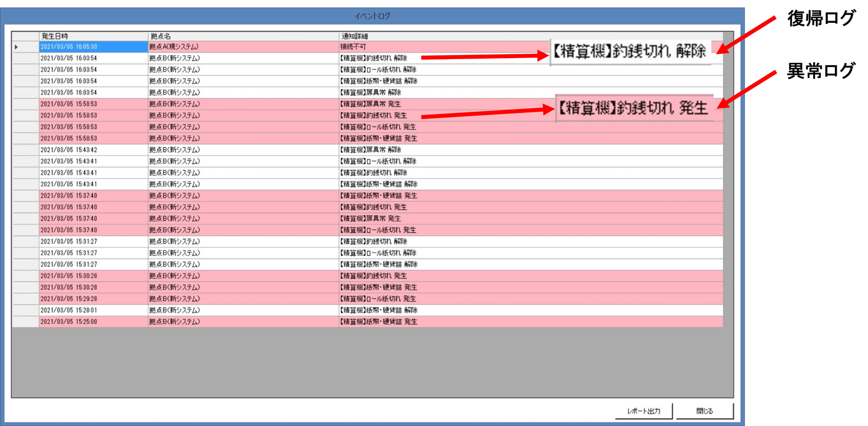The height and width of the screenshot is (426, 868).
Task: Click the 通知詳細 column header
Action: tap(531, 36)
